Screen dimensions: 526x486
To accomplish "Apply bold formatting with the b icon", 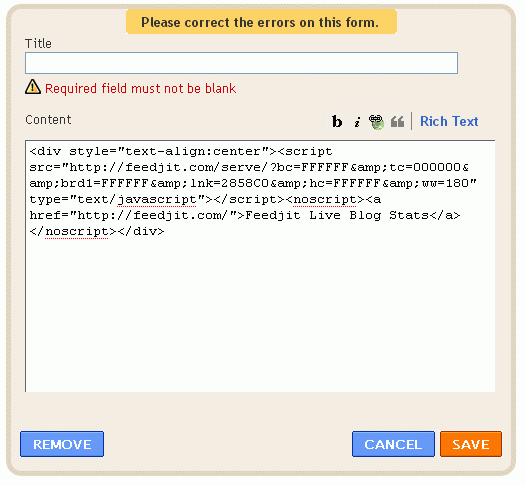I will tap(337, 121).
